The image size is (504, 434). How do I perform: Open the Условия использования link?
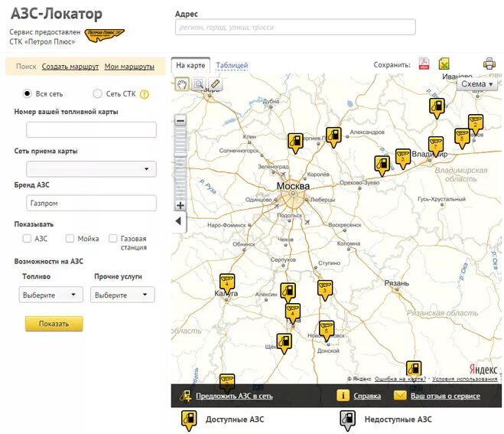point(465,379)
